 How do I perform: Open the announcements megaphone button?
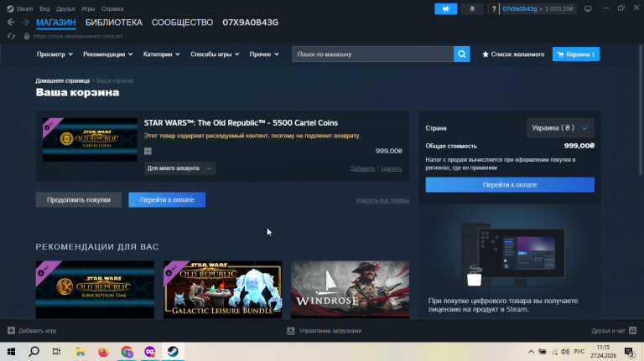(x=445, y=8)
